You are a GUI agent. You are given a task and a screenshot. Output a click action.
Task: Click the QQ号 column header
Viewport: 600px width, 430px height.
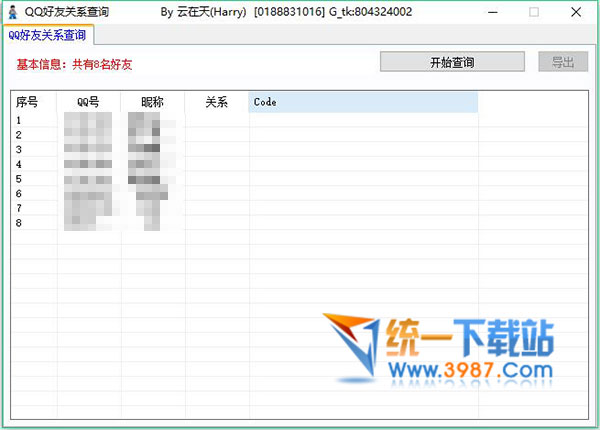pos(88,102)
